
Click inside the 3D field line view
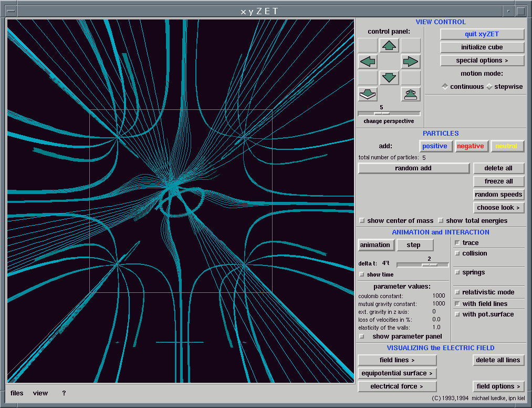[180, 201]
